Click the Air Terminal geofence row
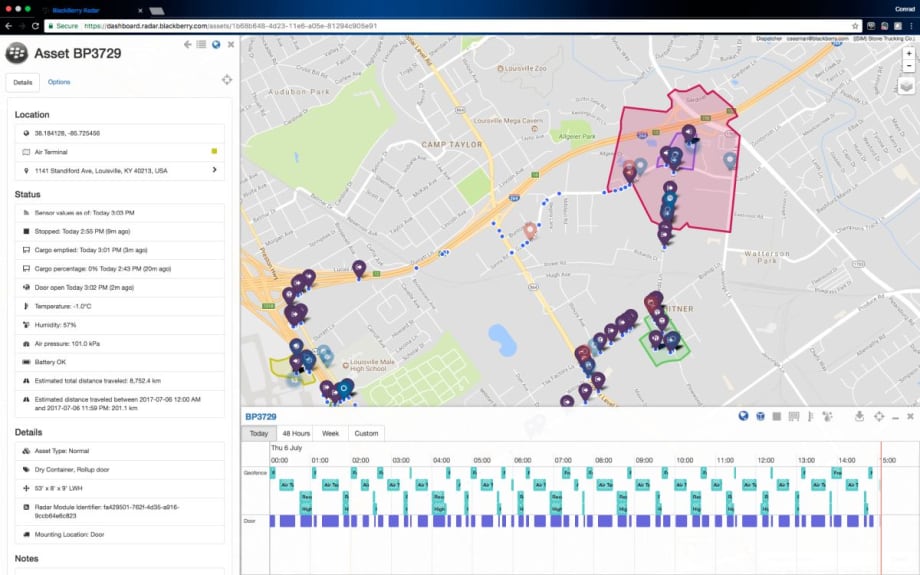 click(x=120, y=152)
